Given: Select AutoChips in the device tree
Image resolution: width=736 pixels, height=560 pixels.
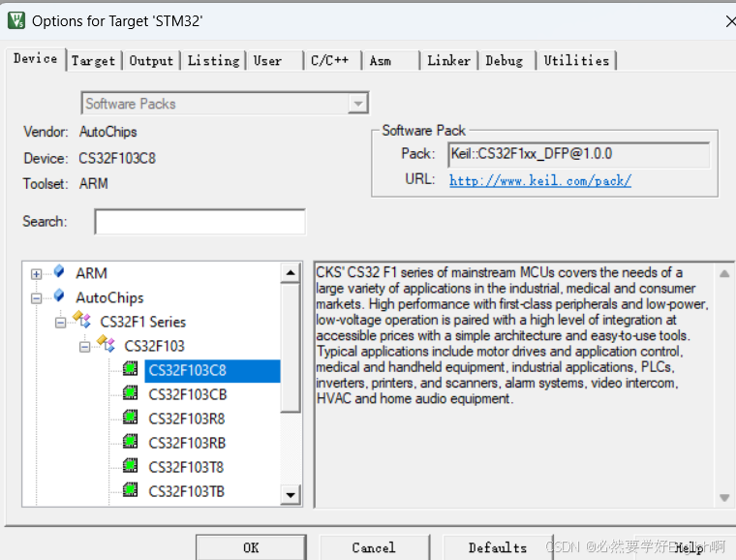Looking at the screenshot, I should point(109,297).
